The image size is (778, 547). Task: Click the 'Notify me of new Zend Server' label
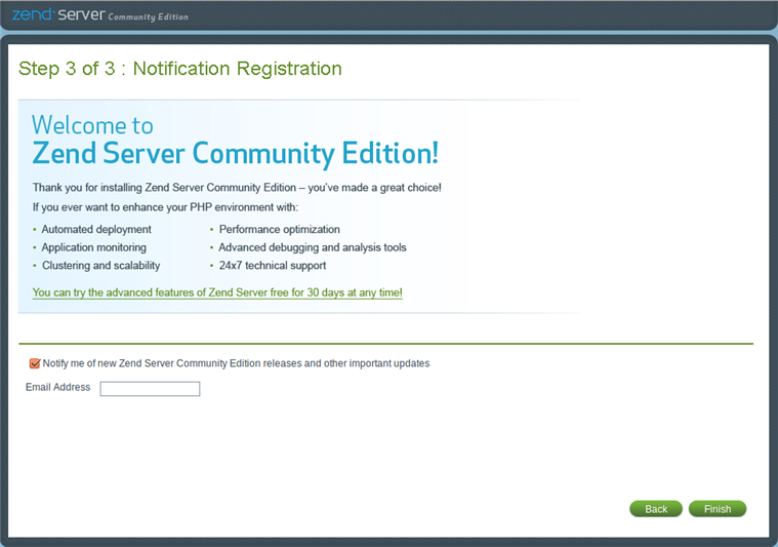click(236, 363)
